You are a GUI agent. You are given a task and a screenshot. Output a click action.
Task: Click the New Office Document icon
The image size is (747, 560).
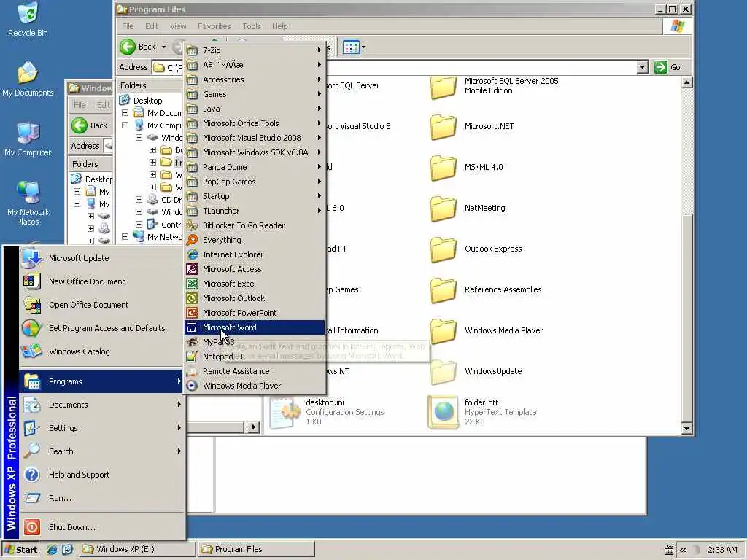tap(31, 281)
